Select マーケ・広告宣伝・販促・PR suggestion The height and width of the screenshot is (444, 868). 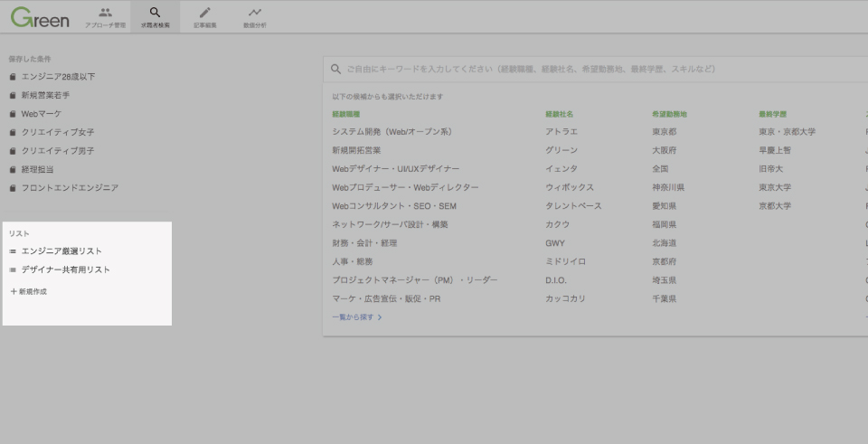(x=386, y=298)
